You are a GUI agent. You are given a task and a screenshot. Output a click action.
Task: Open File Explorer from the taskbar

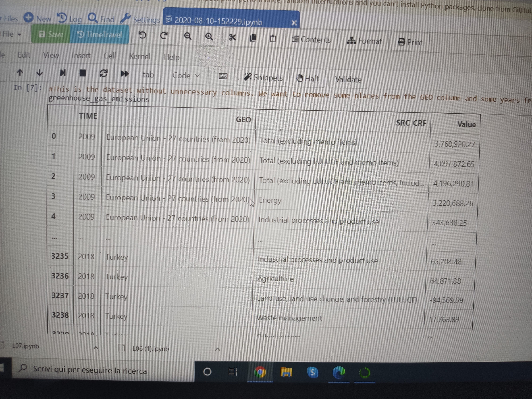tap(286, 372)
